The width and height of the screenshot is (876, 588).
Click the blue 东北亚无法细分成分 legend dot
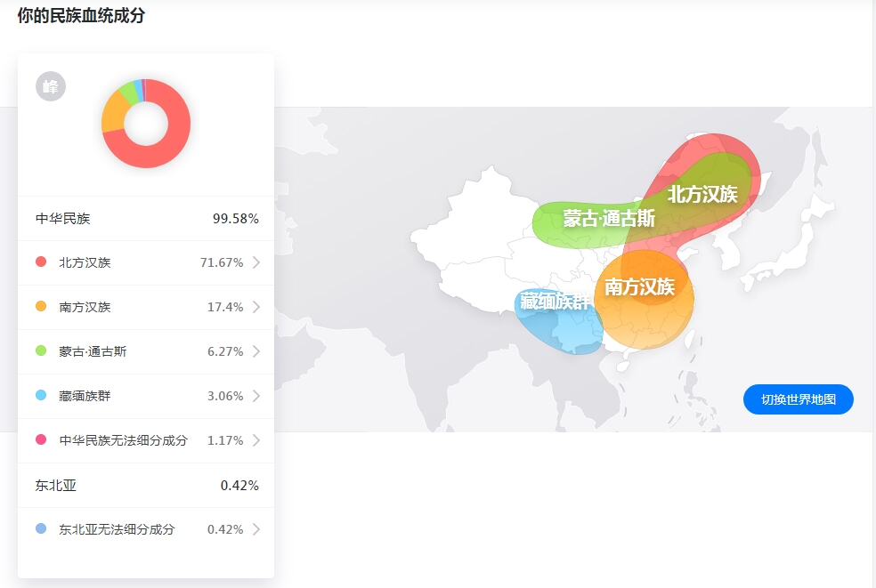(x=41, y=529)
